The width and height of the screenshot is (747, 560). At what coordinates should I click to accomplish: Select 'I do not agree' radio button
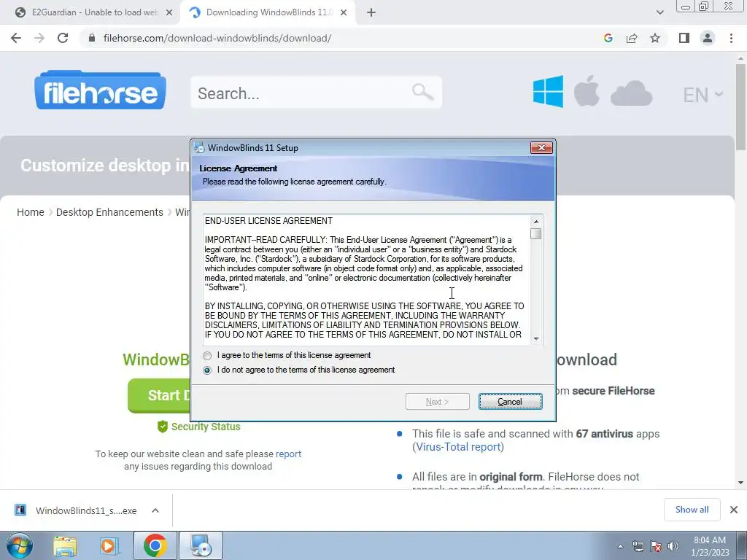coord(207,370)
